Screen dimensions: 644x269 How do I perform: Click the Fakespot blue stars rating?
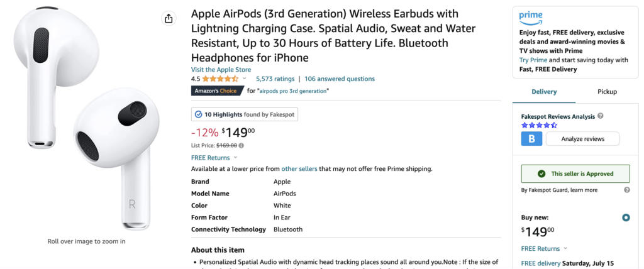click(539, 125)
